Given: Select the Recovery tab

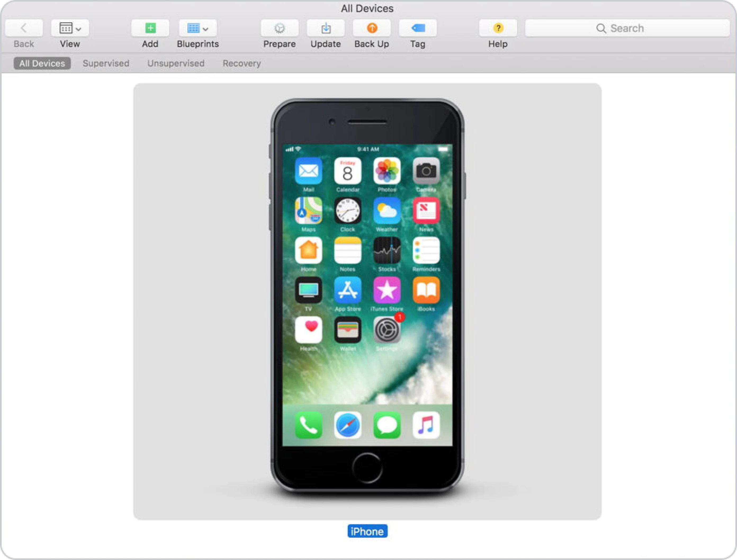Looking at the screenshot, I should click(x=242, y=63).
